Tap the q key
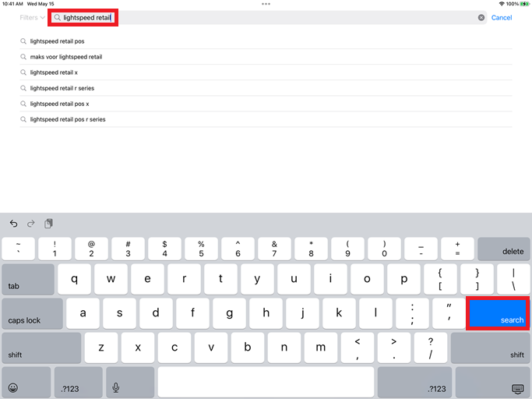532x399 pixels. pyautogui.click(x=74, y=279)
